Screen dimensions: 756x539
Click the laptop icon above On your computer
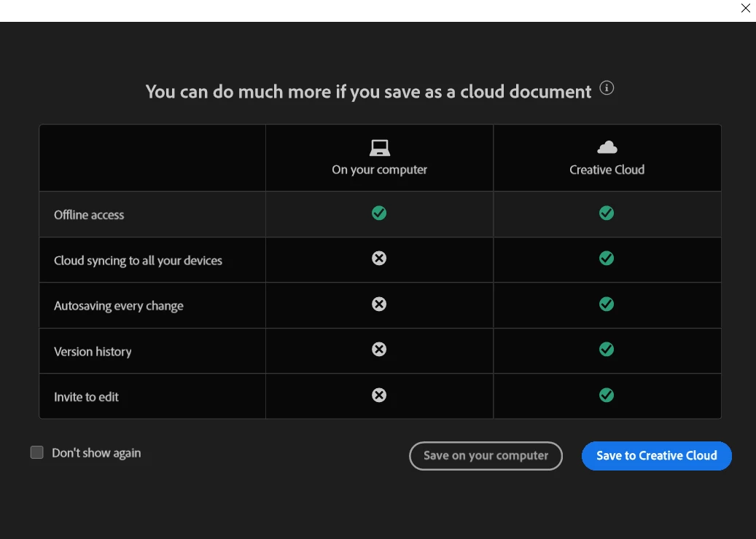[379, 148]
